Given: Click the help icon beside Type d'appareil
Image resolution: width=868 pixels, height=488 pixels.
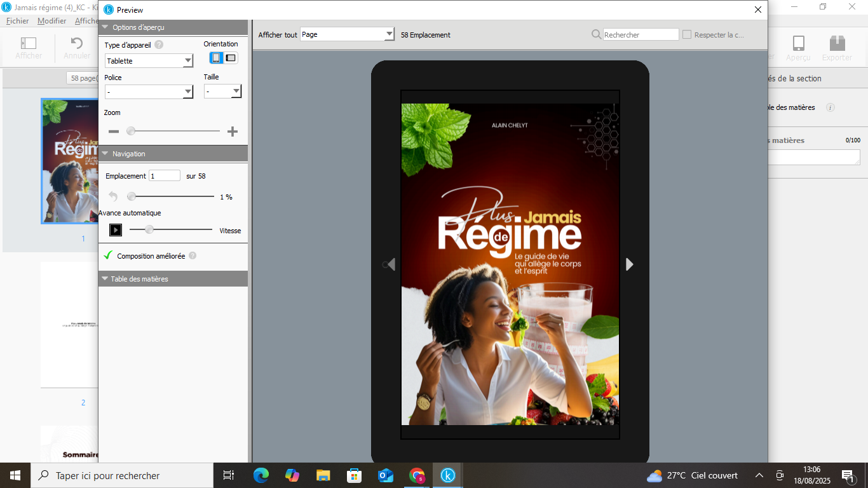Looking at the screenshot, I should (159, 44).
